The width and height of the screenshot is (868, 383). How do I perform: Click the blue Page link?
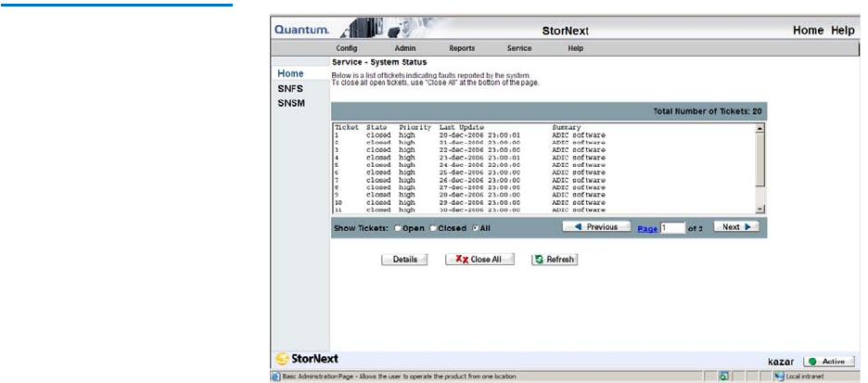[647, 228]
